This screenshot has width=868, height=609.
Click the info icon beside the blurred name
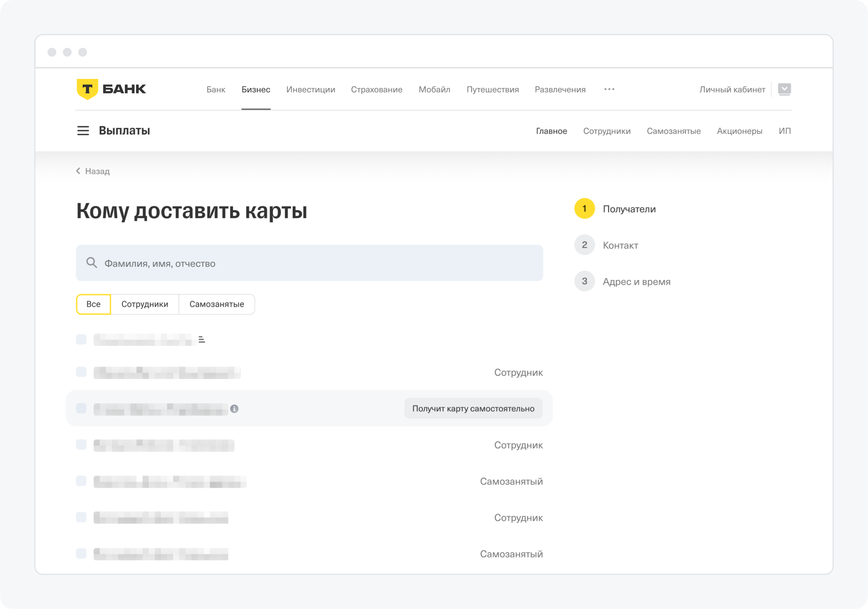coord(234,409)
